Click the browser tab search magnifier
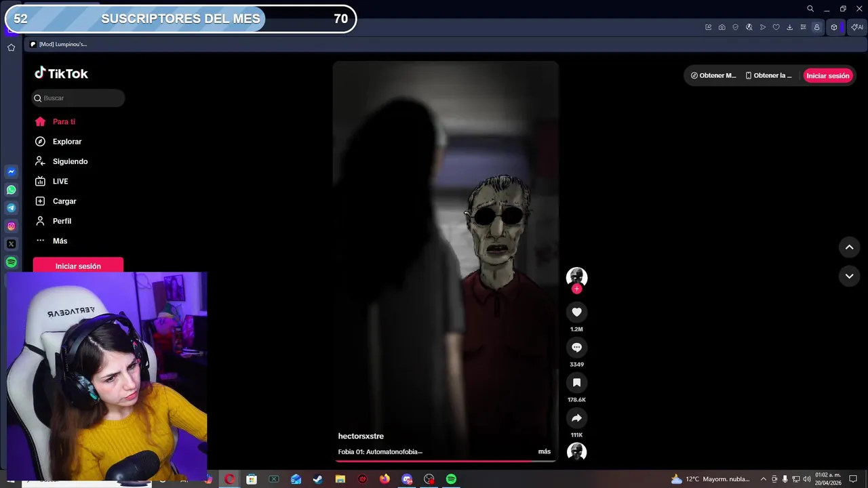 [810, 9]
